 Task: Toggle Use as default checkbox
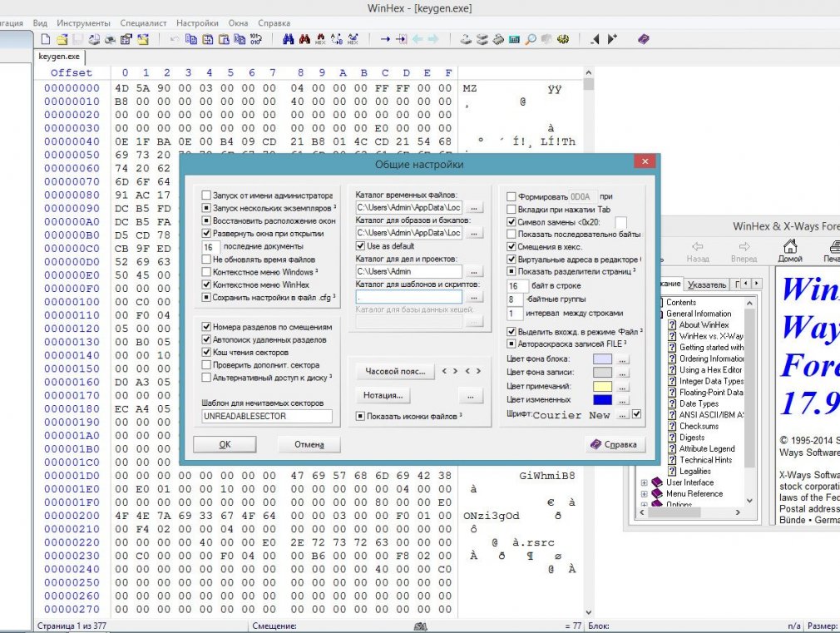pos(360,245)
